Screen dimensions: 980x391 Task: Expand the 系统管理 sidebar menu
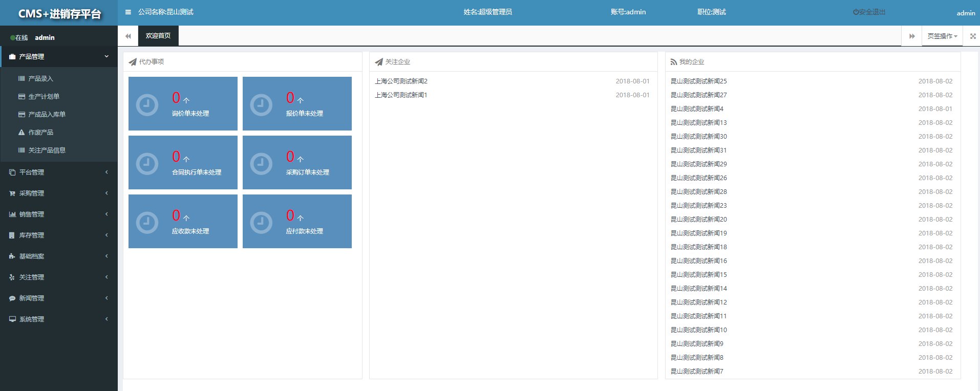point(59,319)
